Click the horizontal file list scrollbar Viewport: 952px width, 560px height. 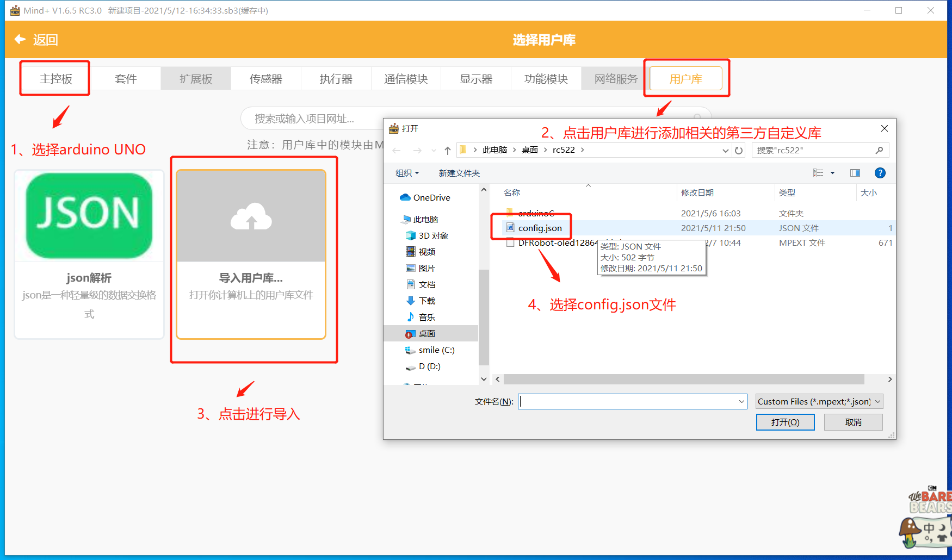(684, 379)
